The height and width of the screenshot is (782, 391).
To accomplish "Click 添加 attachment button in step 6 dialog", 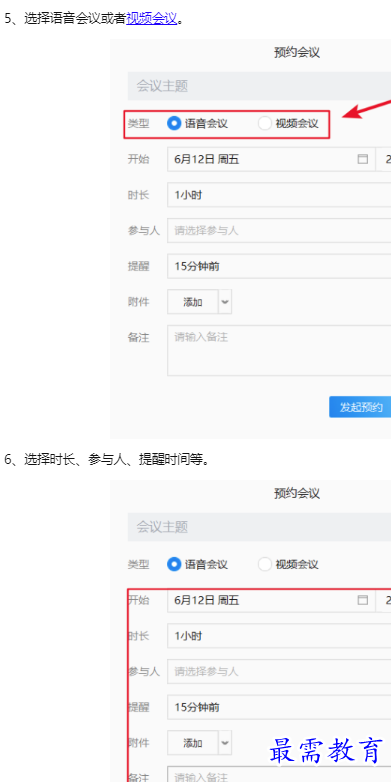I will coord(193,743).
